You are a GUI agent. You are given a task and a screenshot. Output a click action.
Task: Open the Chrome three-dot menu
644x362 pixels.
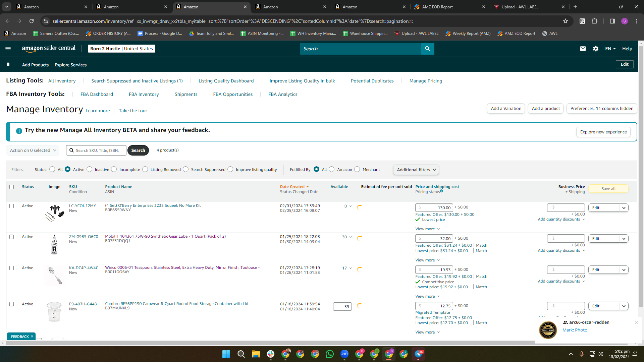[x=637, y=21]
